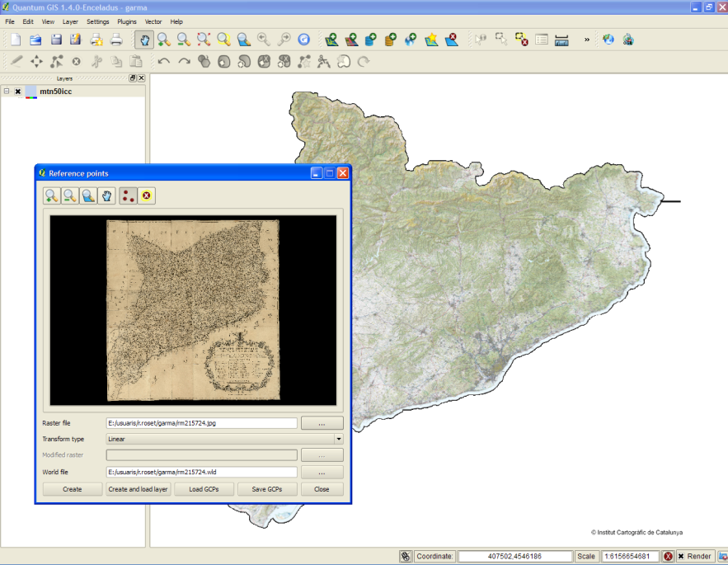Screen dimensions: 728x565
Task: Click the Zoom Full extent icon
Action: pos(204,40)
